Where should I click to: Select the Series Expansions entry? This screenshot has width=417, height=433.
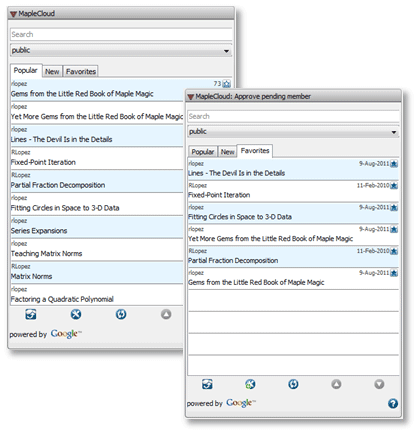[x=97, y=227]
